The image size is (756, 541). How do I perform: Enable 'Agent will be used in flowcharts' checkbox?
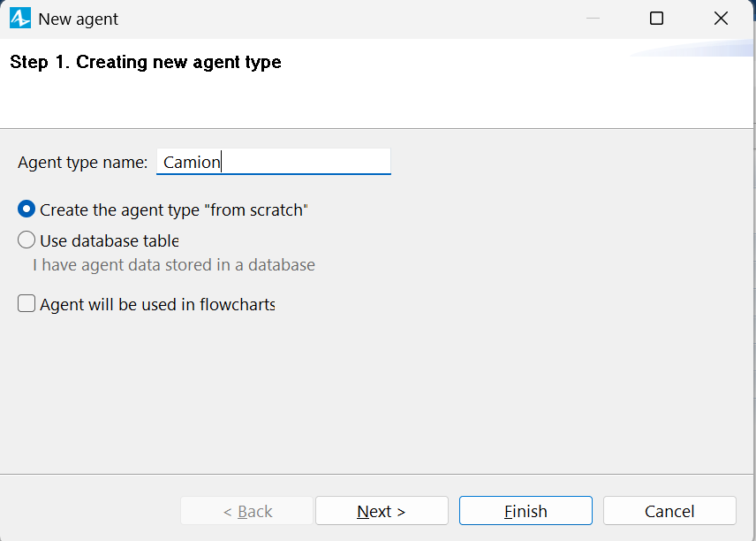coord(26,304)
